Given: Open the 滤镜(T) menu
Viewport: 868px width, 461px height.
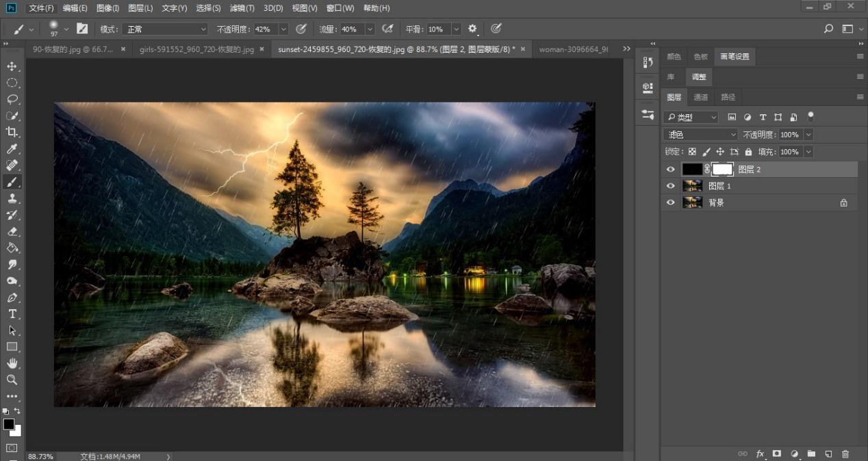Looking at the screenshot, I should point(242,8).
